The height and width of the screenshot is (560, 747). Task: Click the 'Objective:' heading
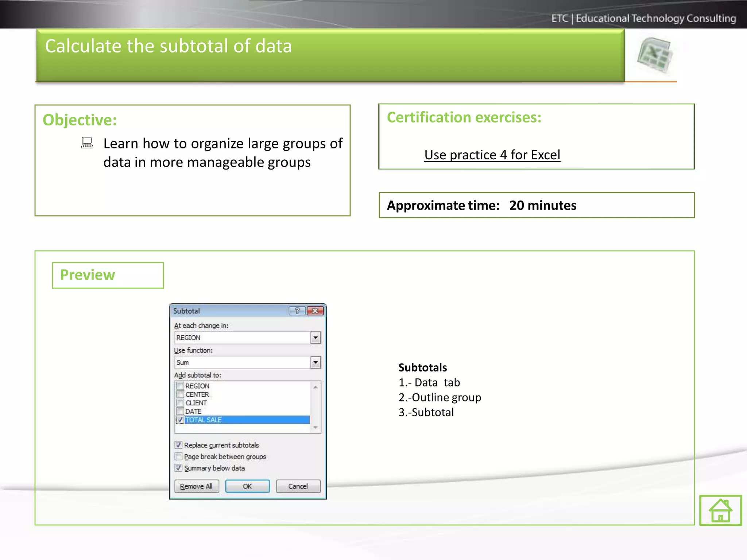[x=80, y=120]
